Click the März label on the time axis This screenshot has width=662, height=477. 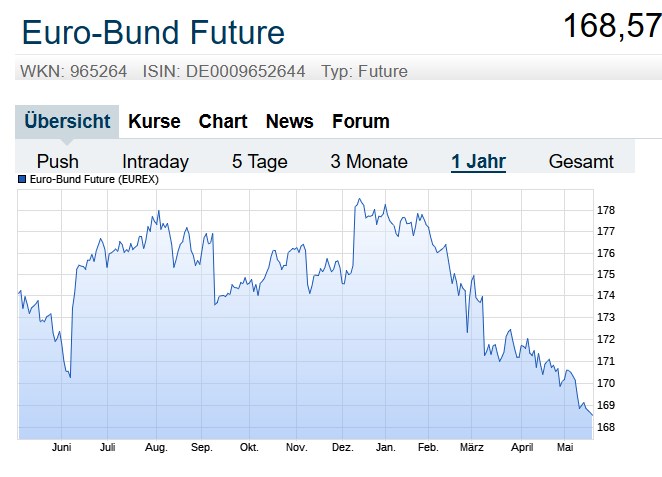[472, 448]
